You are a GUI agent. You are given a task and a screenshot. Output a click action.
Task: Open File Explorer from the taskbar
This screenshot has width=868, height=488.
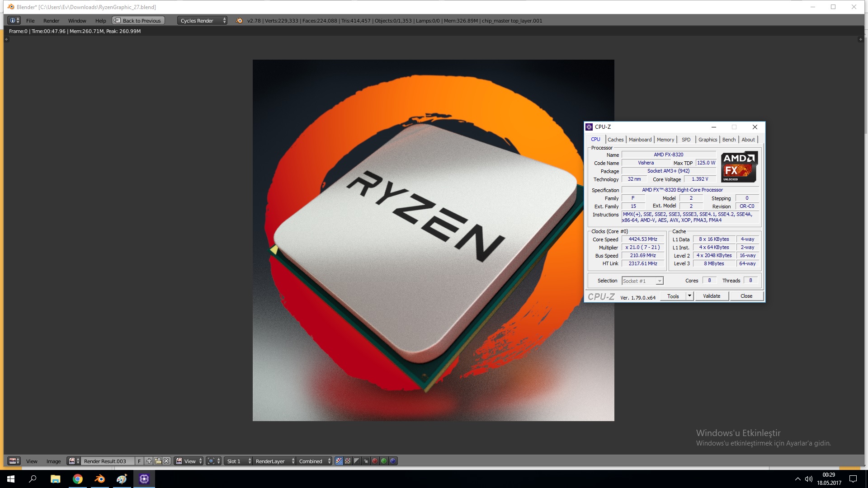[55, 479]
